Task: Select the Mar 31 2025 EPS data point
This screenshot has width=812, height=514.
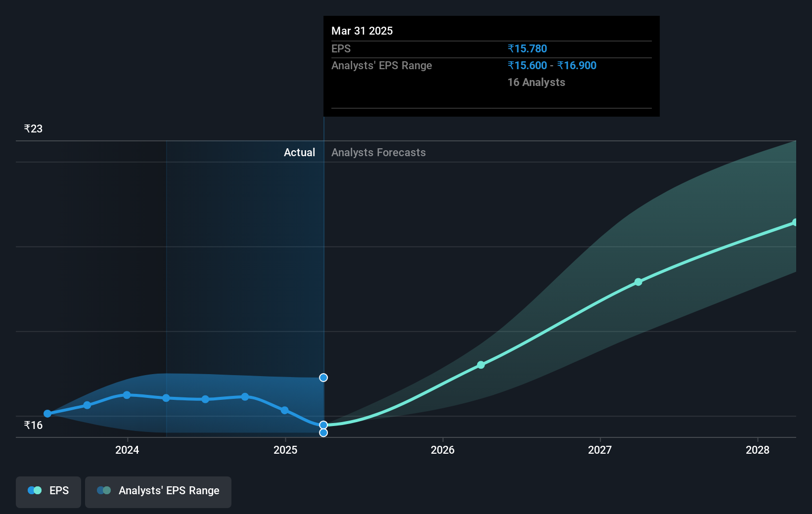Action: click(x=323, y=425)
